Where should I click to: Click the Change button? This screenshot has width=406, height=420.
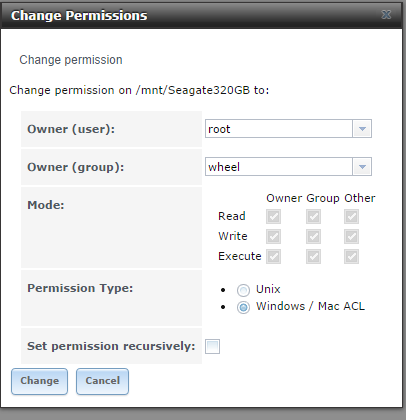click(39, 381)
